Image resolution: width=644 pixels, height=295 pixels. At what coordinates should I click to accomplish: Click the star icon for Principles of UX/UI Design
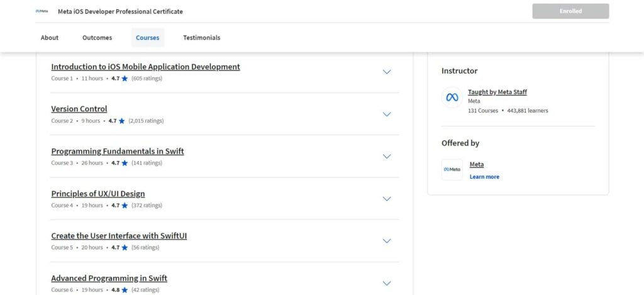125,206
